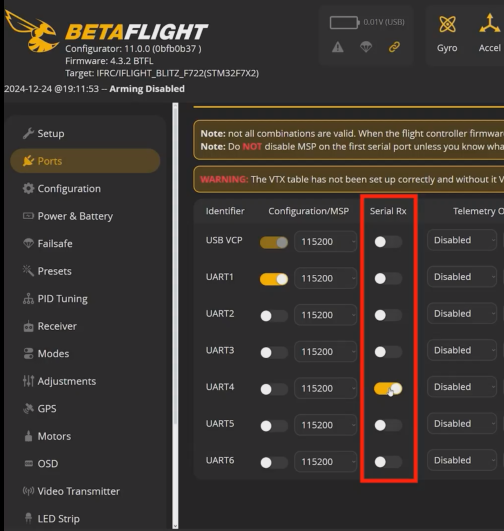Disable Serial Rx on UART4
This screenshot has height=531, width=504.
[388, 388]
